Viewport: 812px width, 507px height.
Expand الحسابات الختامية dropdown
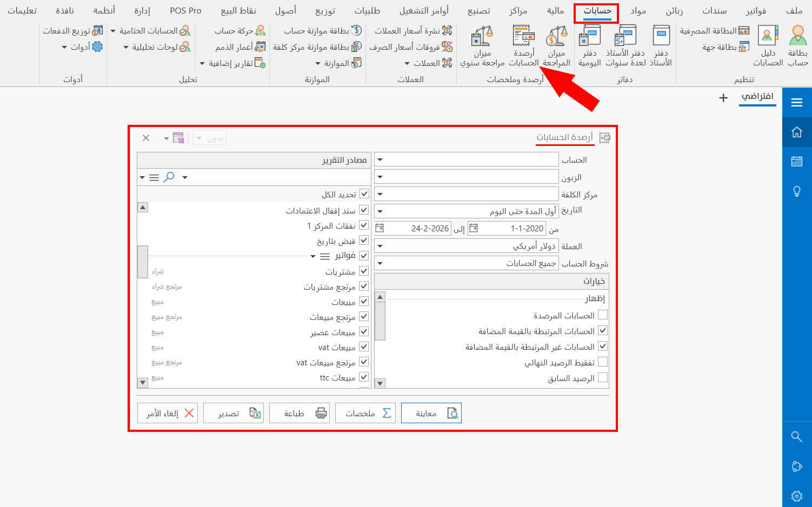[113, 31]
